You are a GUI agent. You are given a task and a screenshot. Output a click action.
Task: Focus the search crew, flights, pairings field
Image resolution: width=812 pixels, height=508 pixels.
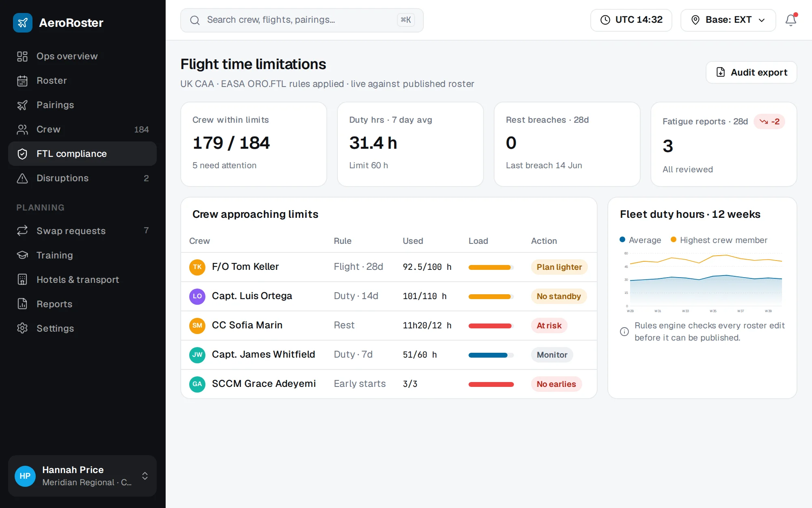(302, 20)
